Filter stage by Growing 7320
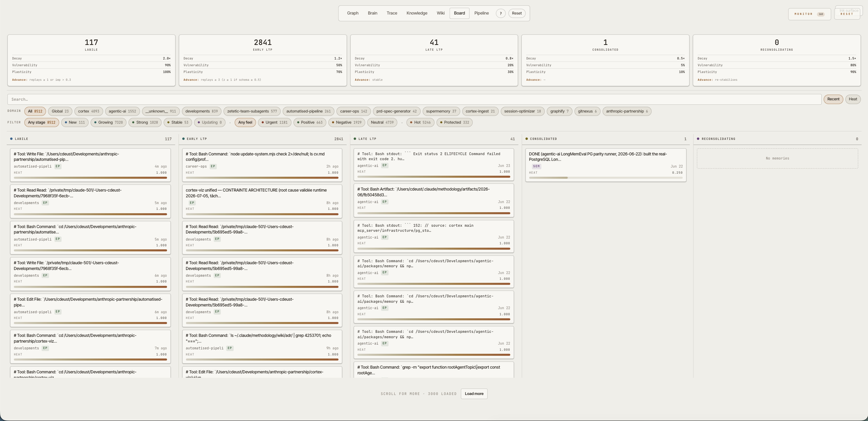868x421 pixels. click(109, 122)
